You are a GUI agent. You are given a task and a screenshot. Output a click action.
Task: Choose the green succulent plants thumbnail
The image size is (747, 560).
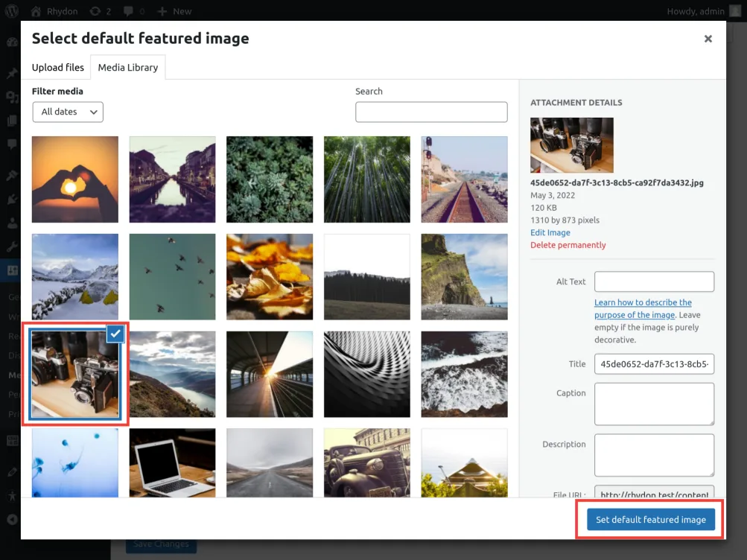pyautogui.click(x=270, y=179)
